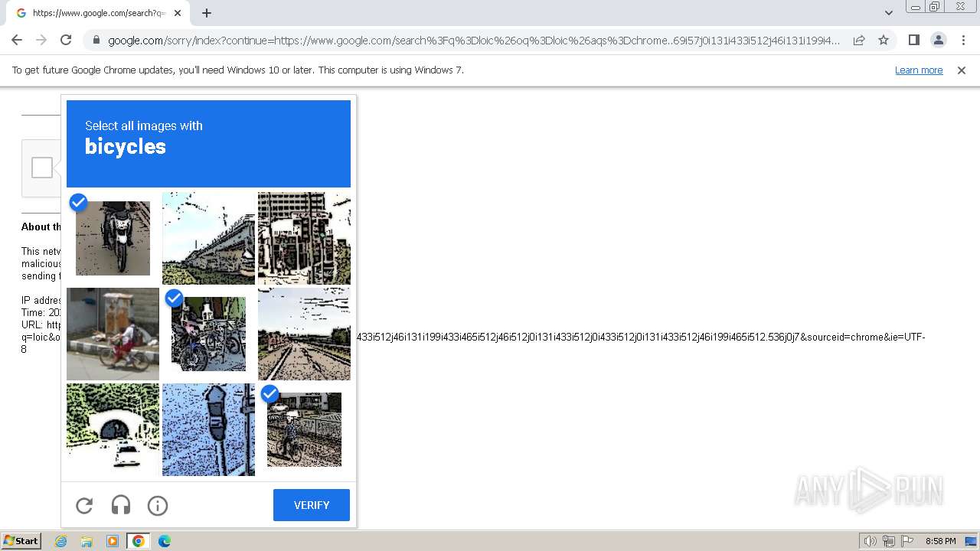Select the parking meter tile

tap(208, 429)
